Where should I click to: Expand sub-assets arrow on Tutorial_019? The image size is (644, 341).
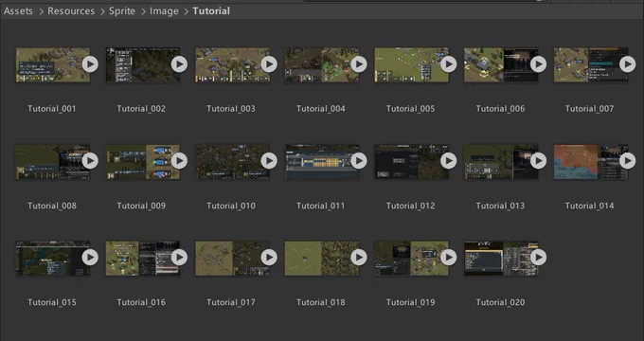pyautogui.click(x=449, y=258)
